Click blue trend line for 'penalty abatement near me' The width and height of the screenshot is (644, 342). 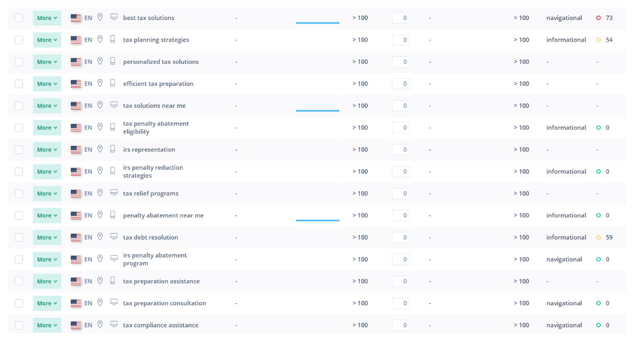[317, 220]
